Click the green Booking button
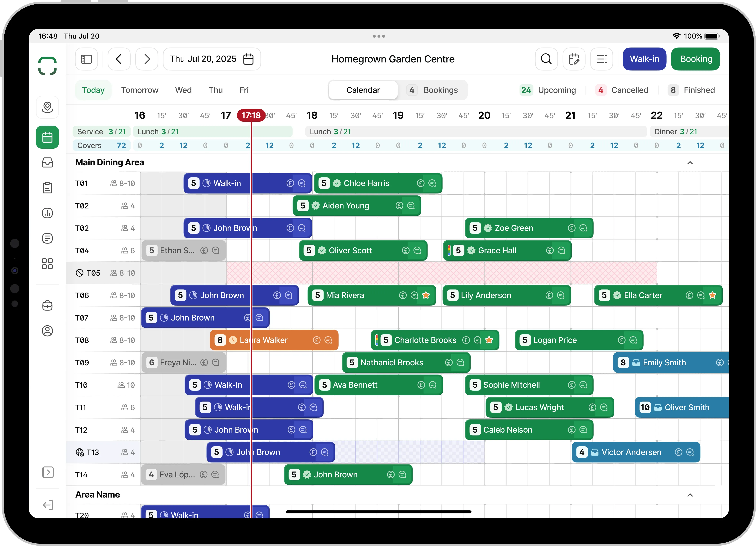This screenshot has width=756, height=546. (696, 59)
